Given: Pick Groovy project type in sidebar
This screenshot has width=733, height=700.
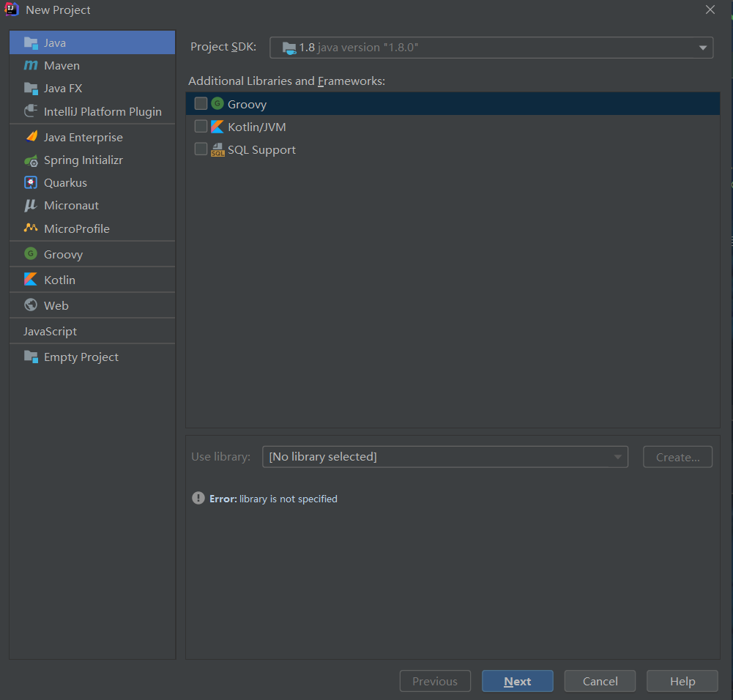Looking at the screenshot, I should pyautogui.click(x=92, y=254).
